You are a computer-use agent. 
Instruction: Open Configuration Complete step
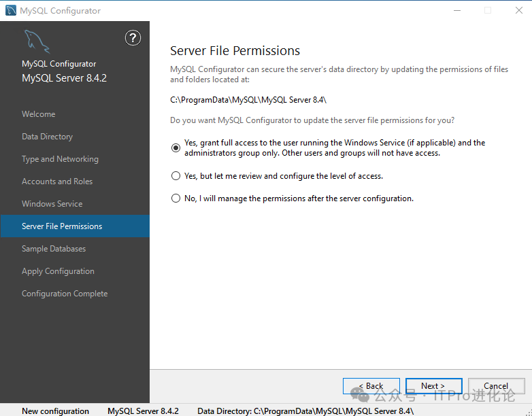tap(65, 294)
